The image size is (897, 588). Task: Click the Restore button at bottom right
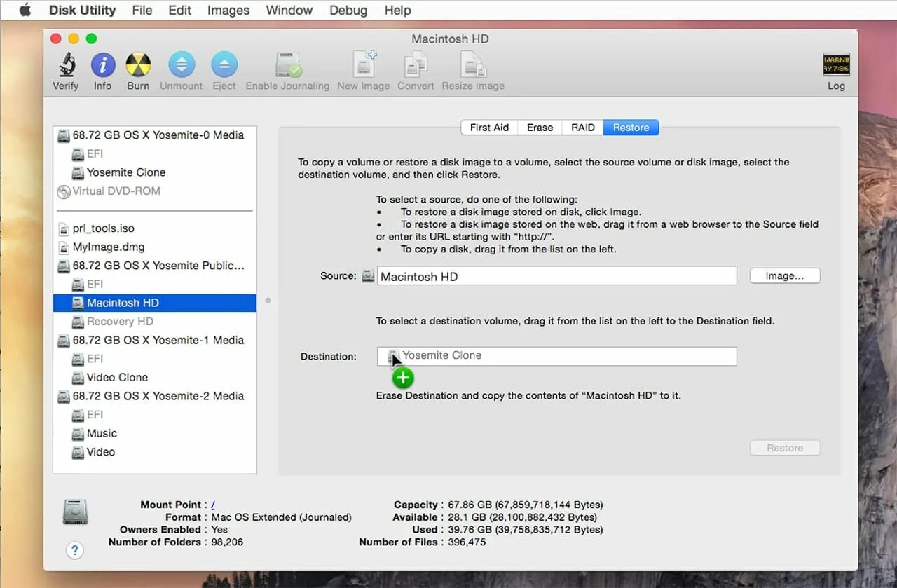(x=785, y=448)
